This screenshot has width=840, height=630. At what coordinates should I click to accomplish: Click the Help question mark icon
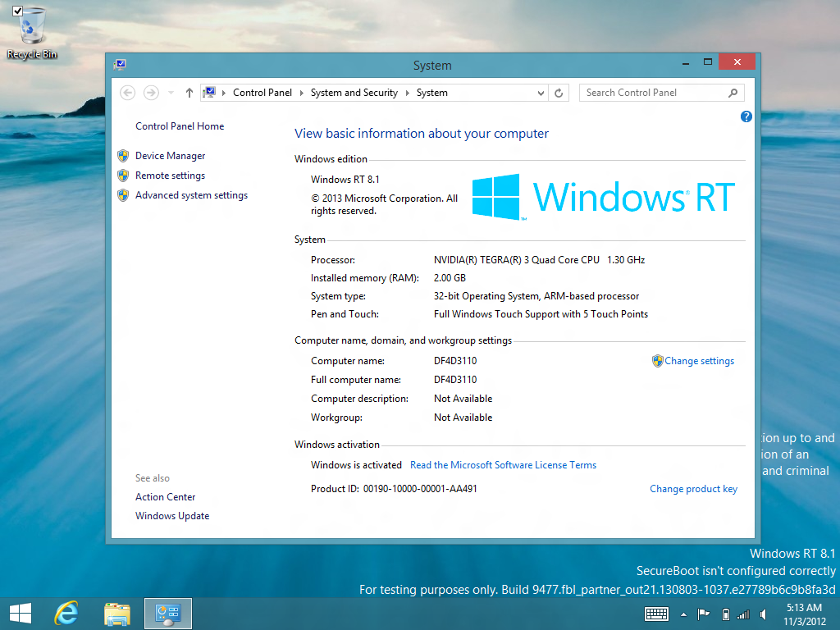[746, 116]
